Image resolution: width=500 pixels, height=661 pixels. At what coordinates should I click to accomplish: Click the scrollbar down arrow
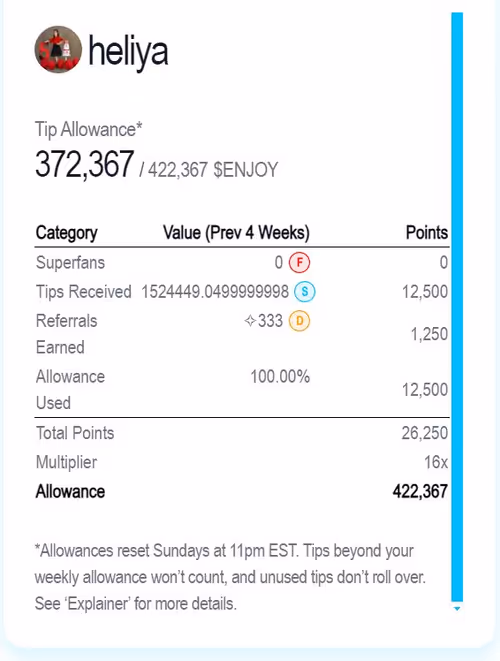[457, 608]
